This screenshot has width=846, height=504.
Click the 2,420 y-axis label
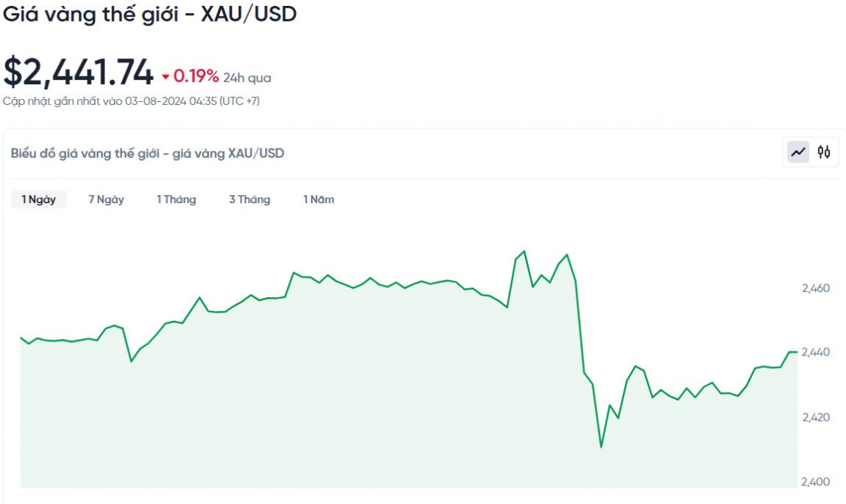click(x=816, y=418)
